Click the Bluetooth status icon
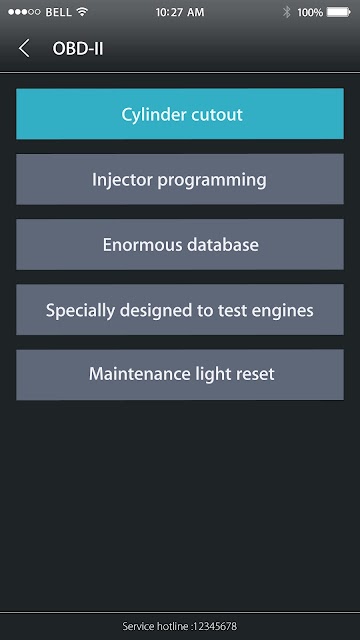 click(x=287, y=12)
